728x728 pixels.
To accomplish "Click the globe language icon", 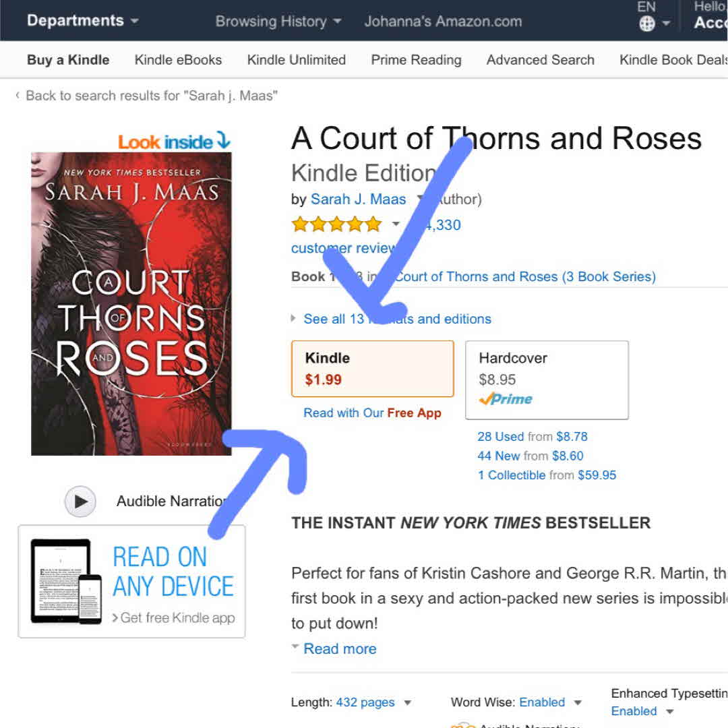I will [x=647, y=24].
